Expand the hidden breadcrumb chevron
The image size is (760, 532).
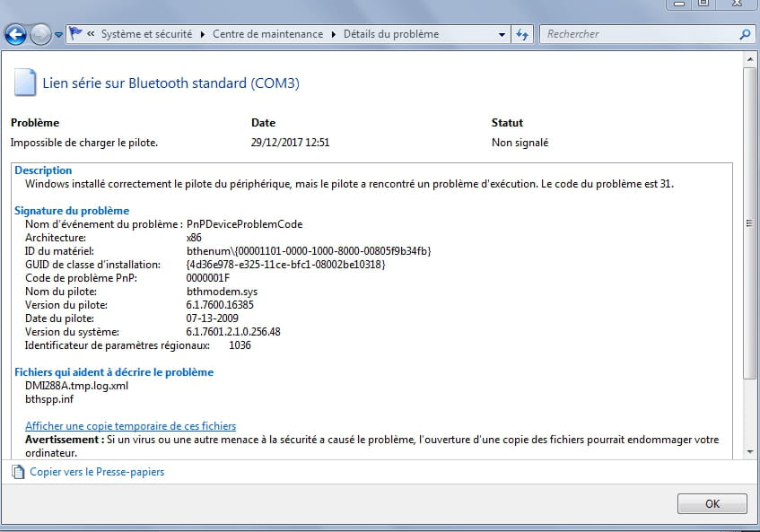(91, 34)
